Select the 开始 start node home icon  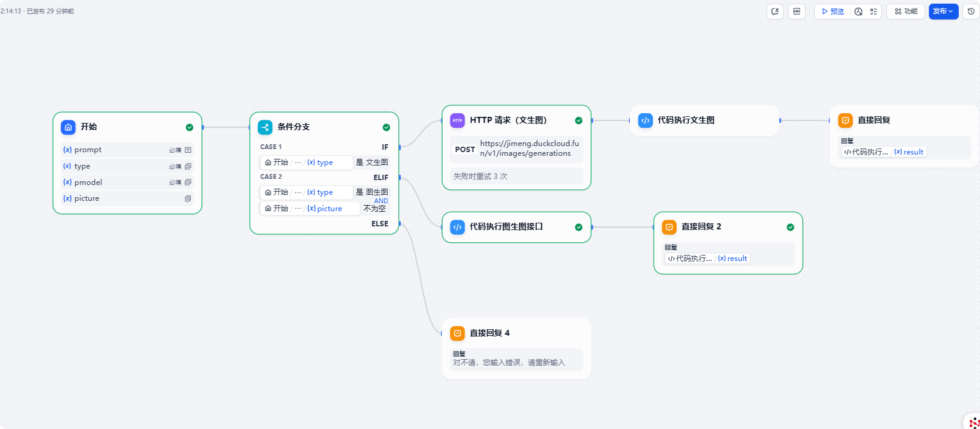coord(68,127)
